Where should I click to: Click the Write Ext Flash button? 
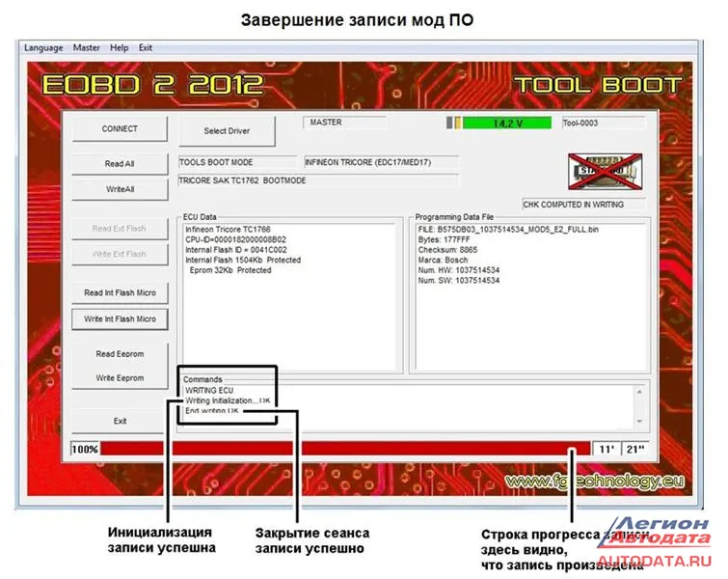pyautogui.click(x=120, y=254)
